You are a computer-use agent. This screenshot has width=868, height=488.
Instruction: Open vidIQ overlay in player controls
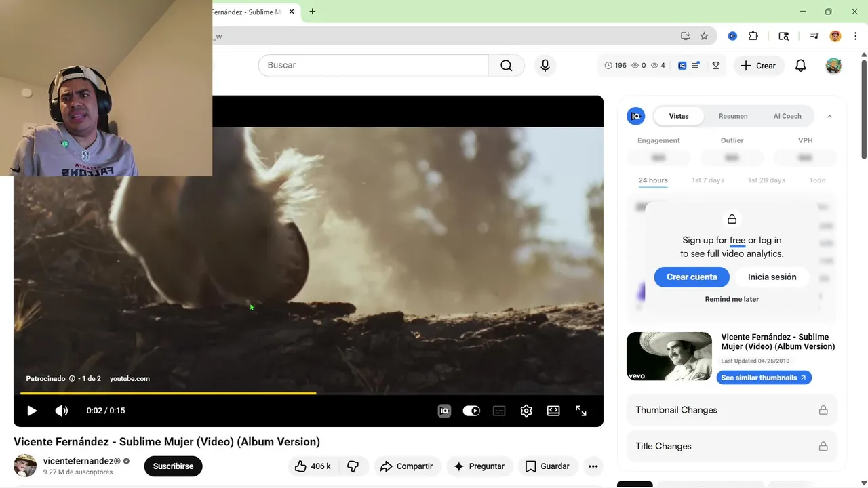pos(444,411)
